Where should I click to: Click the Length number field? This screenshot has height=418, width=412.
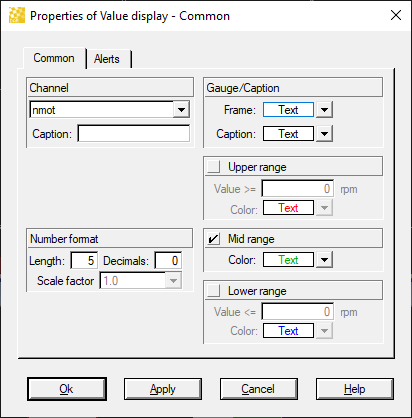(x=84, y=260)
